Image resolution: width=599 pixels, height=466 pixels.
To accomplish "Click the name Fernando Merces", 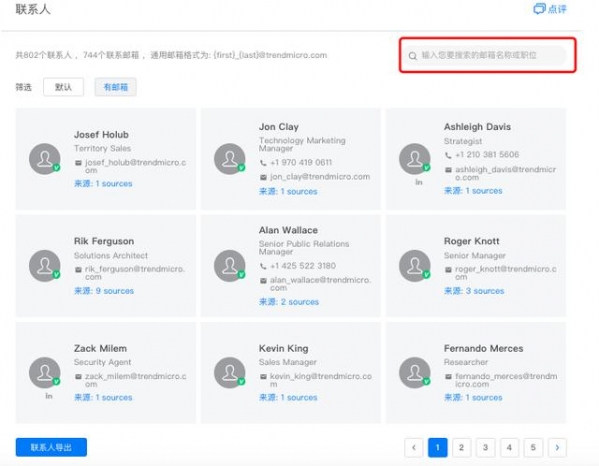I will pos(484,348).
